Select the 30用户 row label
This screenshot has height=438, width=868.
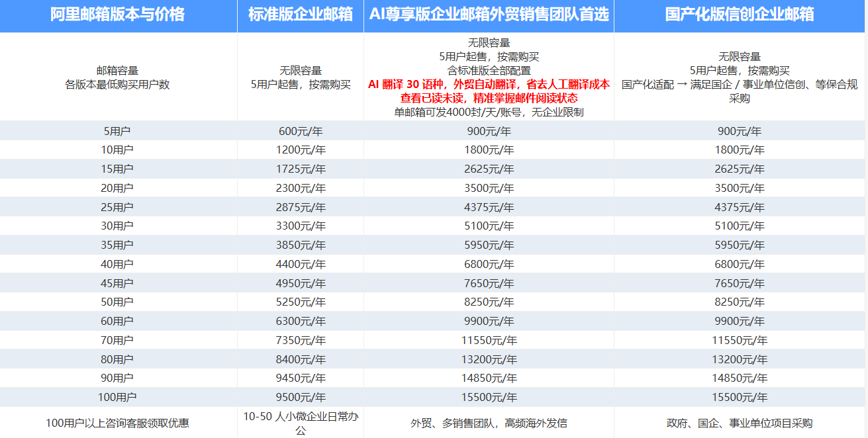pos(118,226)
